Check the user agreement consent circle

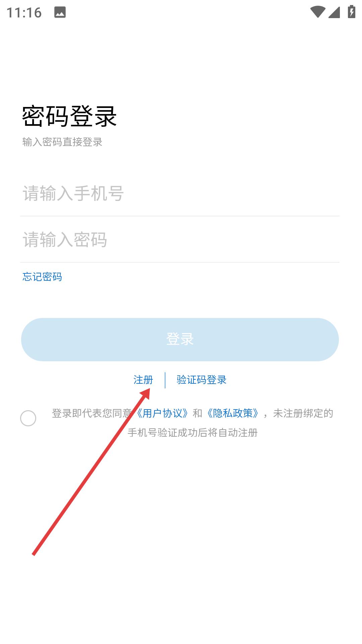pos(28,418)
